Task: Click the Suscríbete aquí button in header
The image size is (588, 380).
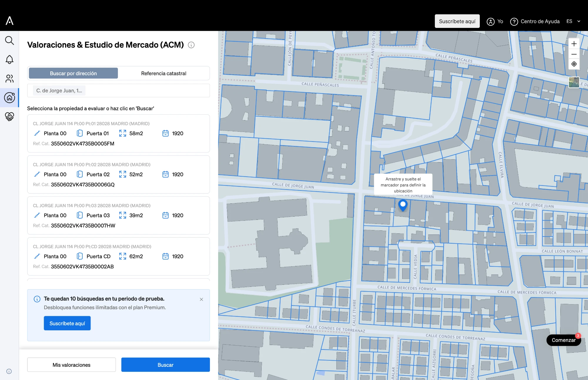Action: (x=457, y=21)
